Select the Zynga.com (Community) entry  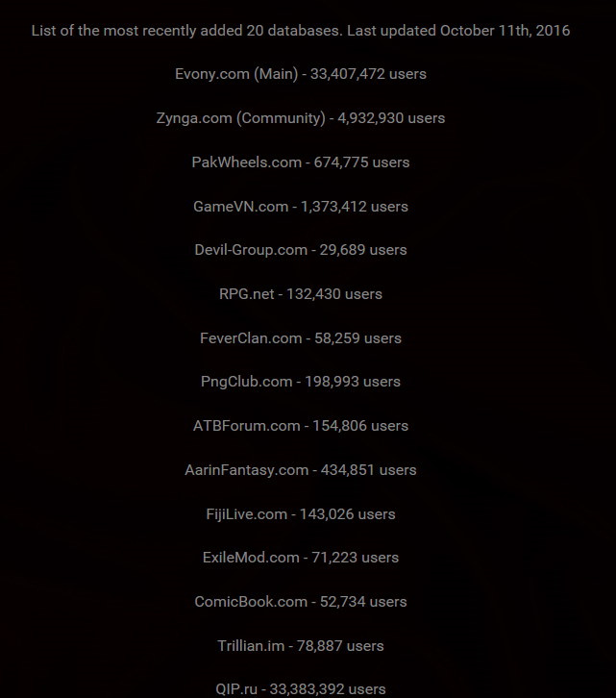pyautogui.click(x=301, y=118)
